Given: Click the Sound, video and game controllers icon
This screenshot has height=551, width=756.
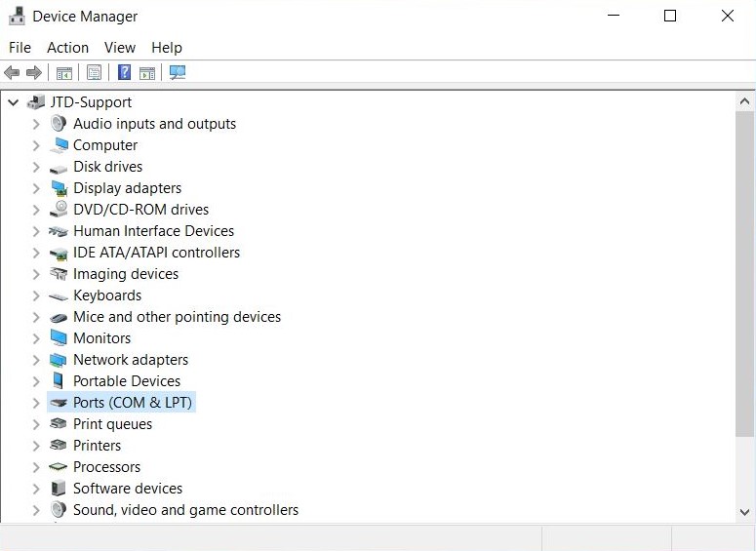Looking at the screenshot, I should click(59, 509).
